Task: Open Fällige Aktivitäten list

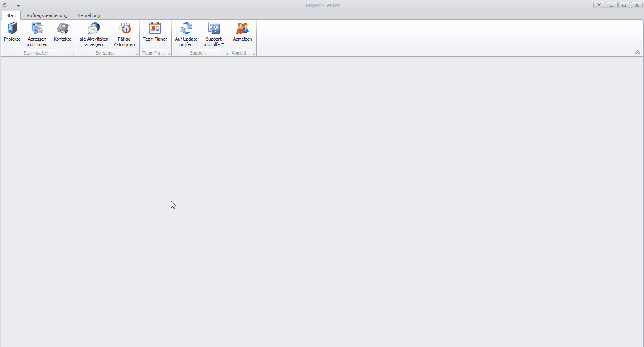Action: click(124, 29)
